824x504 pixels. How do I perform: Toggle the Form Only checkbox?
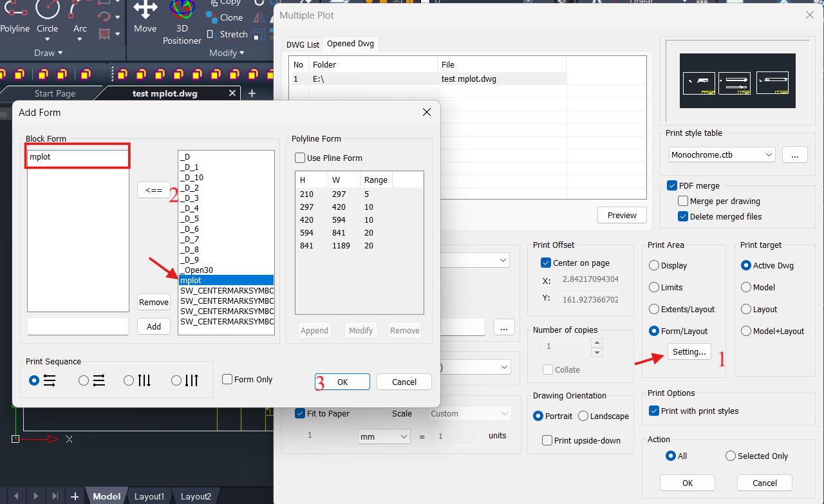[227, 380]
